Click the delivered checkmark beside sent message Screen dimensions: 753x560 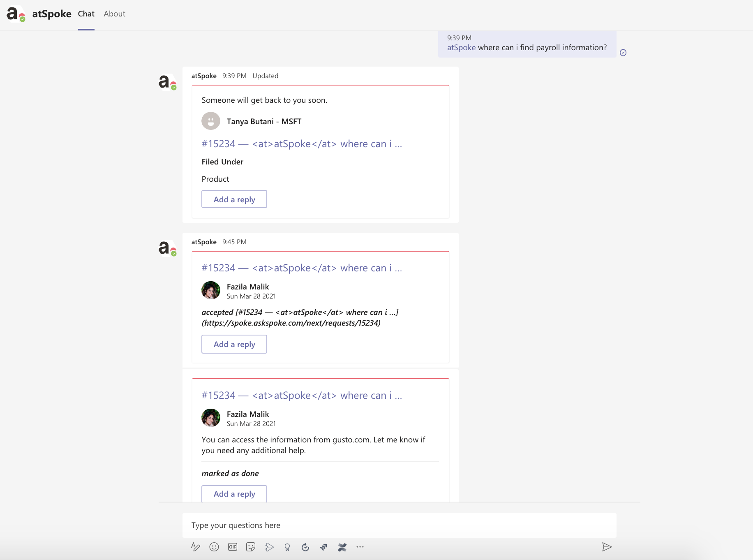pos(623,53)
